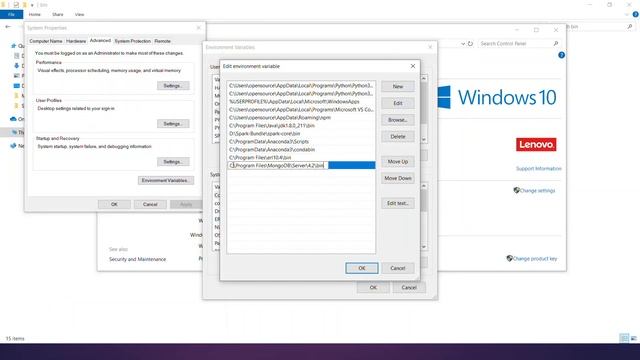Open the View ribbon tab
The image size is (640, 360).
[79, 14]
